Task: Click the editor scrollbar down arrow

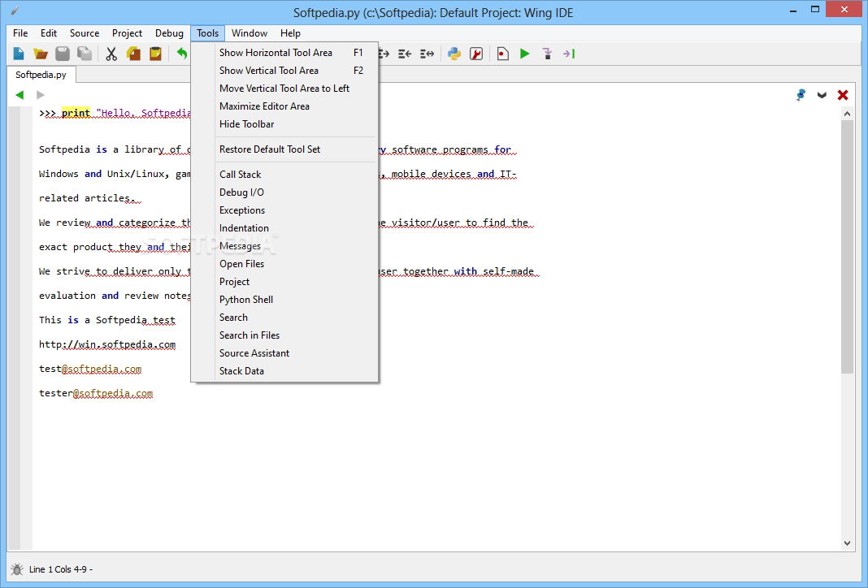Action: [x=847, y=543]
